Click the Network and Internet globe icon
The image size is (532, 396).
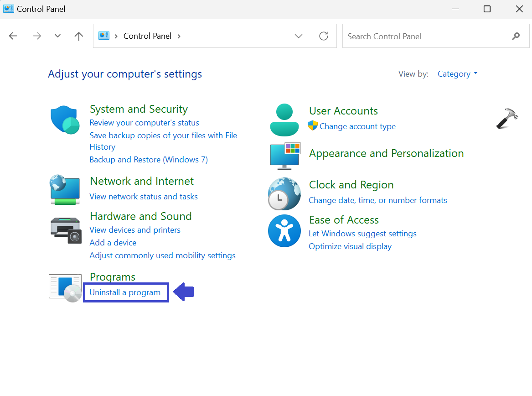[x=65, y=189]
